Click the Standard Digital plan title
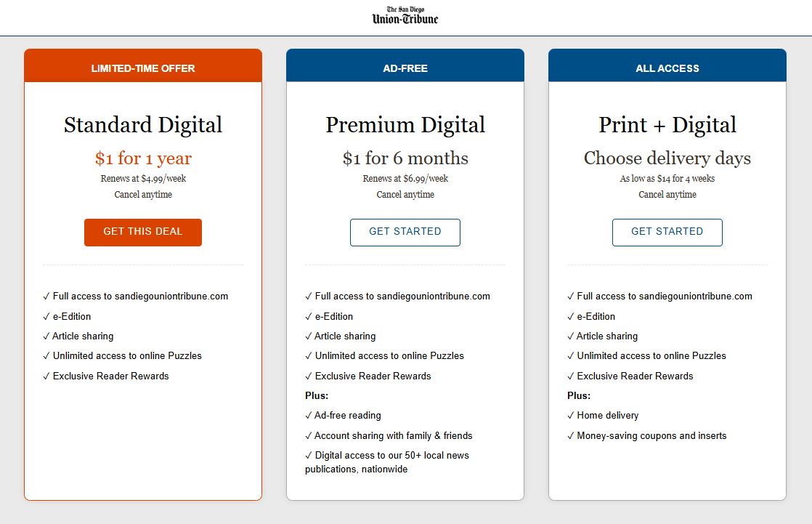 [142, 124]
